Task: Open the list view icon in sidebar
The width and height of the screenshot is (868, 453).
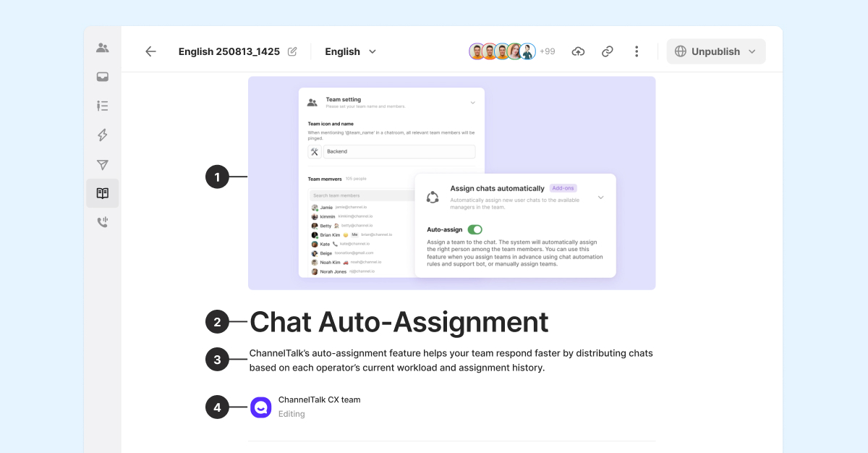Action: [102, 106]
